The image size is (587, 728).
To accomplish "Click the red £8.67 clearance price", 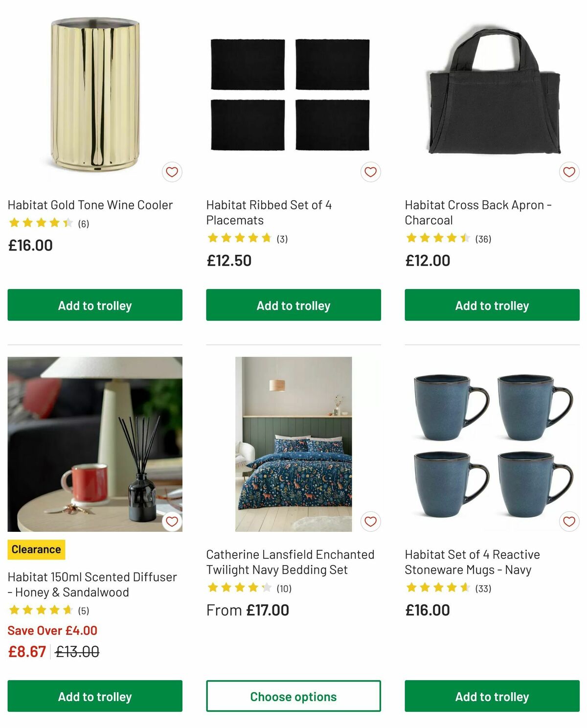I will pyautogui.click(x=24, y=651).
